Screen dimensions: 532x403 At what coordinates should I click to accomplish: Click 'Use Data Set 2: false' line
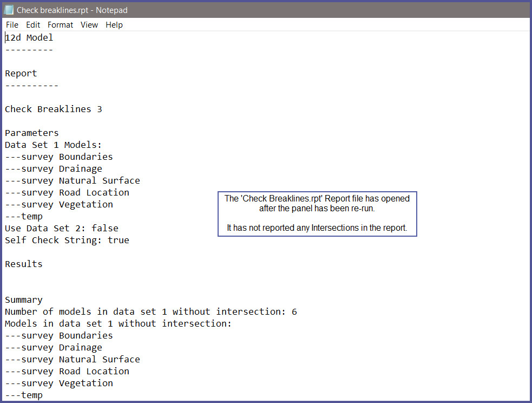pos(62,228)
